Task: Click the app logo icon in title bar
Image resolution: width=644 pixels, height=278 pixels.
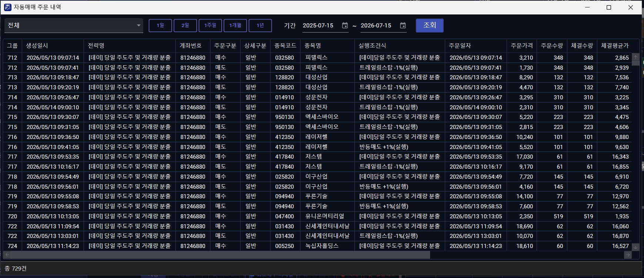Action: pyautogui.click(x=8, y=7)
